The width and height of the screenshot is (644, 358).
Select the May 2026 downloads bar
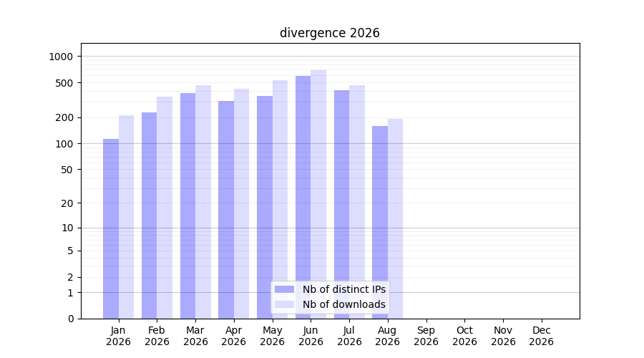(x=280, y=199)
